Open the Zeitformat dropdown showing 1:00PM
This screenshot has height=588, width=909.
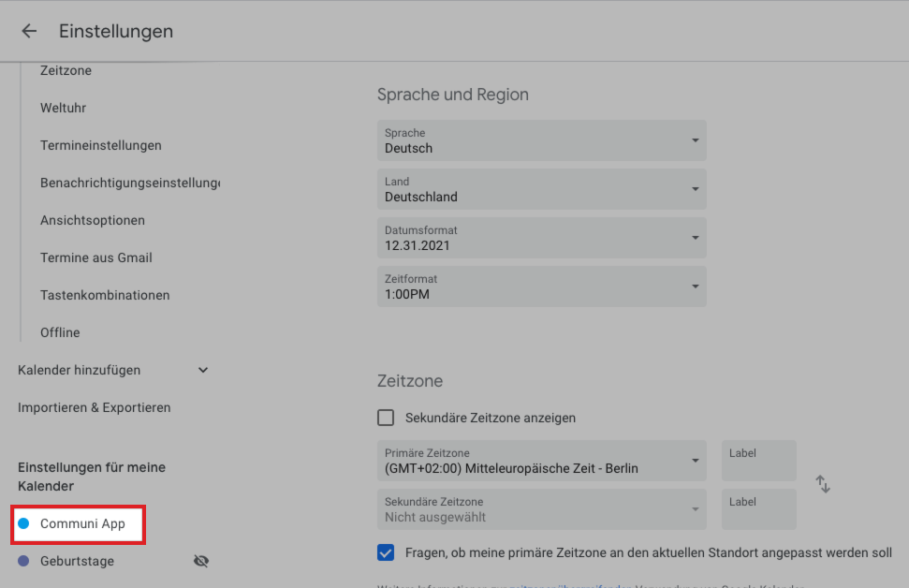[541, 287]
